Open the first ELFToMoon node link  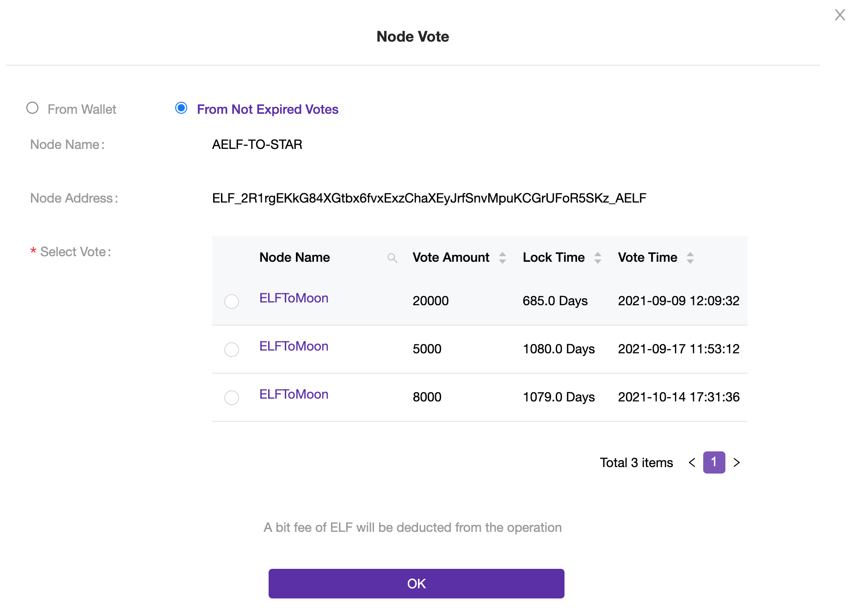(x=294, y=298)
